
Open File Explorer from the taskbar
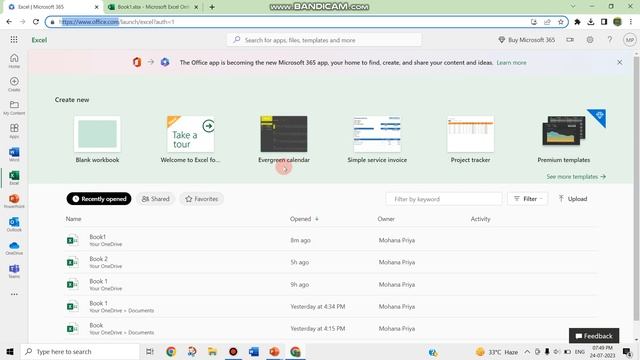(x=212, y=351)
